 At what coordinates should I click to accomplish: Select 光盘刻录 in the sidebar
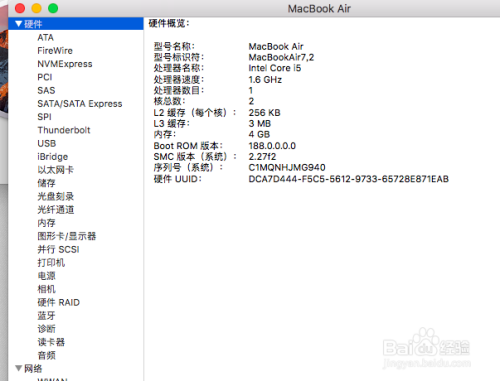click(55, 196)
